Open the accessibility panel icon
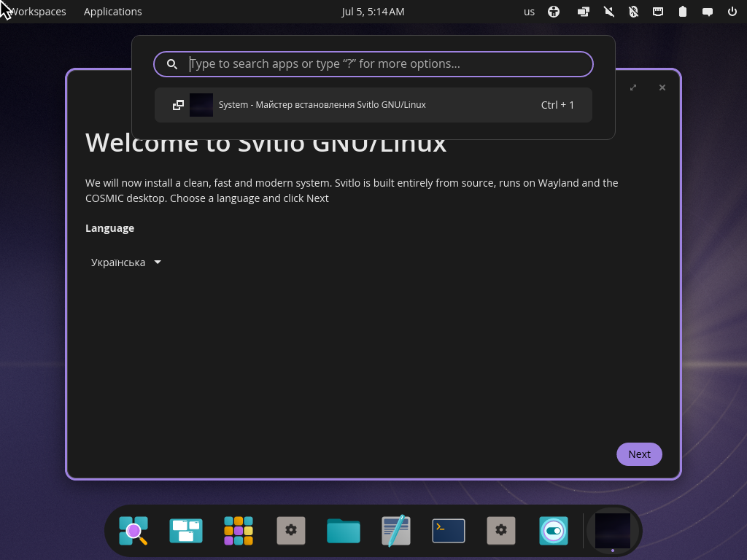Screen dimensions: 747x560 pos(554,12)
